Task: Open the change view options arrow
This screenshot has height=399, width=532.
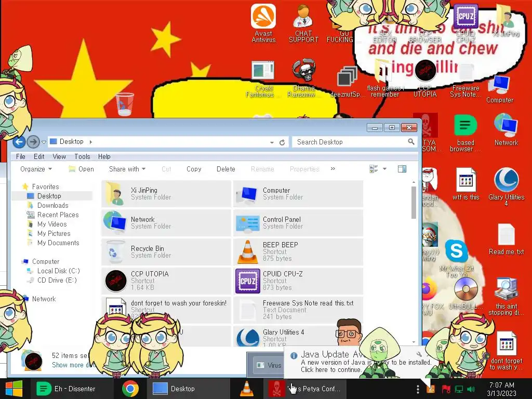Action: coord(385,169)
